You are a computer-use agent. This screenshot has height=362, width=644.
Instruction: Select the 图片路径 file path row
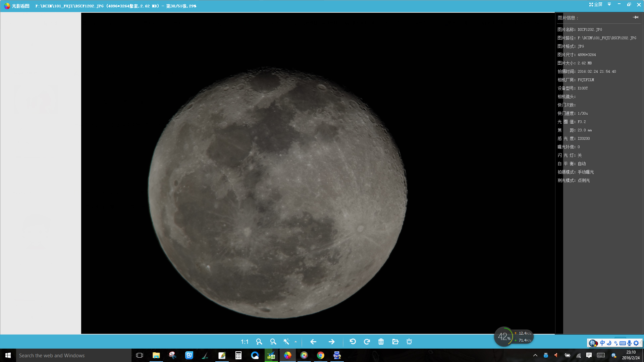pyautogui.click(x=597, y=38)
